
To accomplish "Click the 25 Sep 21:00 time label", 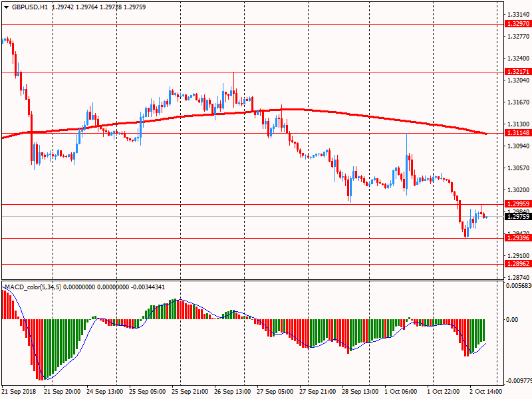I will 190,392.
